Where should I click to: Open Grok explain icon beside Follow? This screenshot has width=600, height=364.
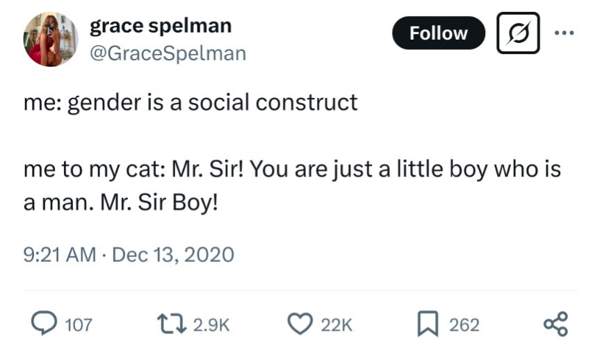pos(518,33)
